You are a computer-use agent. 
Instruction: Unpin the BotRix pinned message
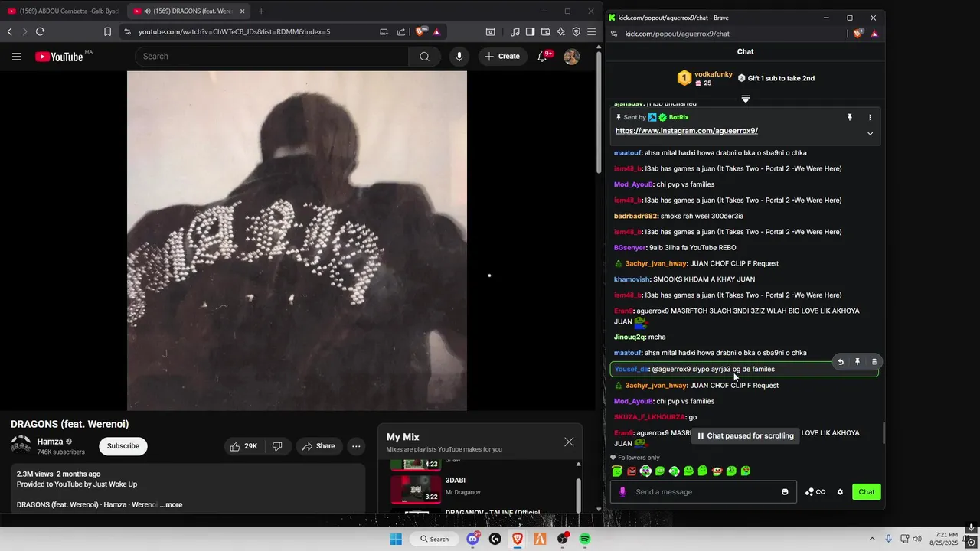tap(849, 117)
